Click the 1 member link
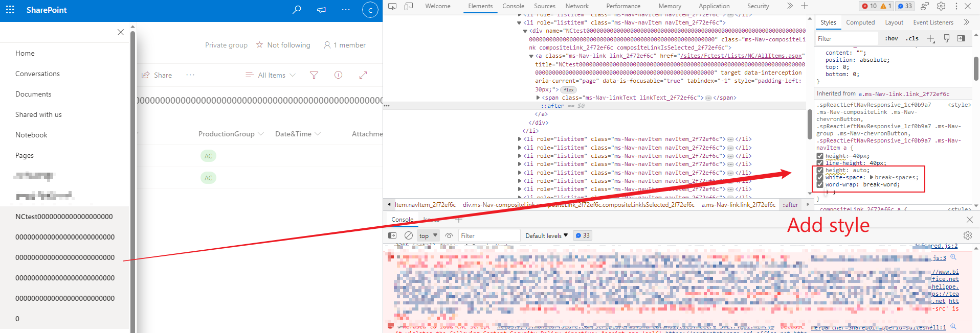This screenshot has width=980, height=333. 345,45
